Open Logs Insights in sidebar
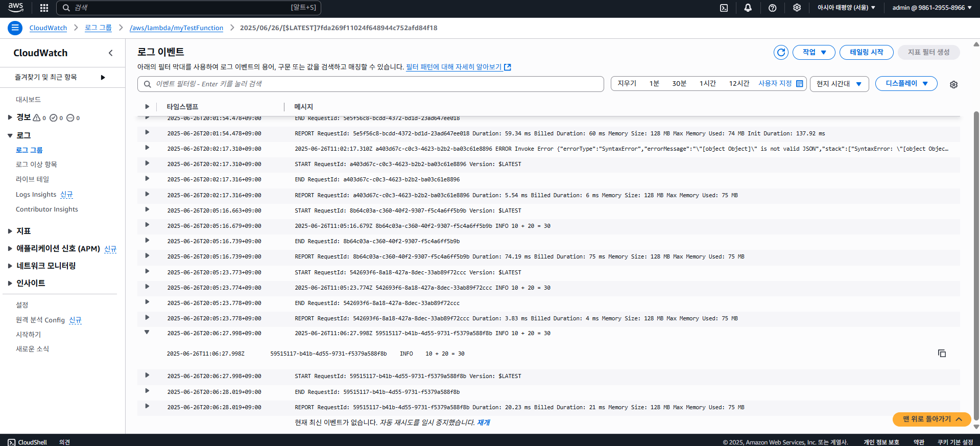 (x=36, y=195)
